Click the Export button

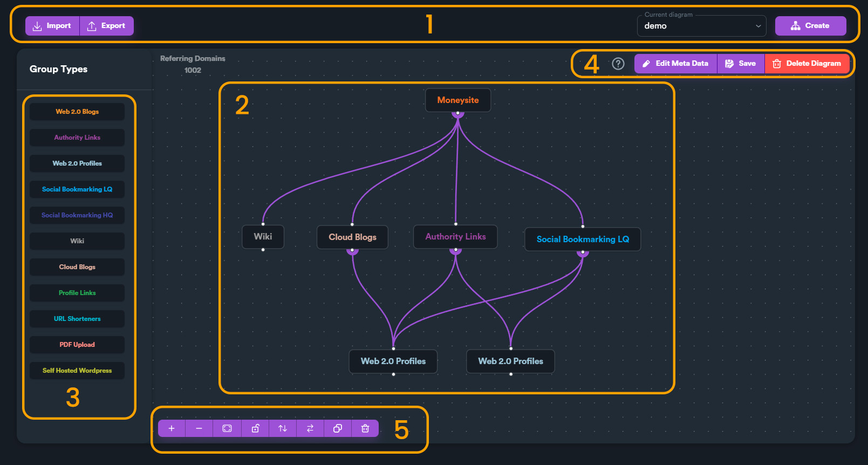[x=107, y=26]
